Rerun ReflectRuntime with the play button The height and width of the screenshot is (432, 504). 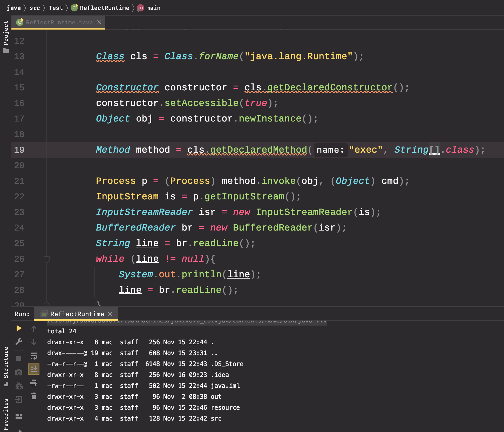click(19, 328)
